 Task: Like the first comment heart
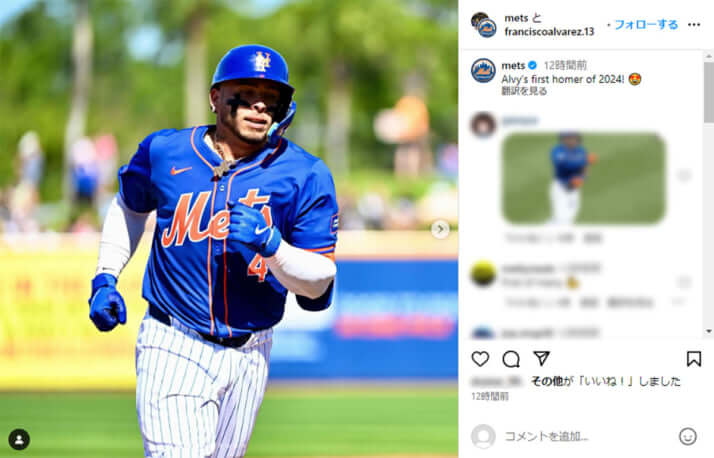pyautogui.click(x=684, y=175)
